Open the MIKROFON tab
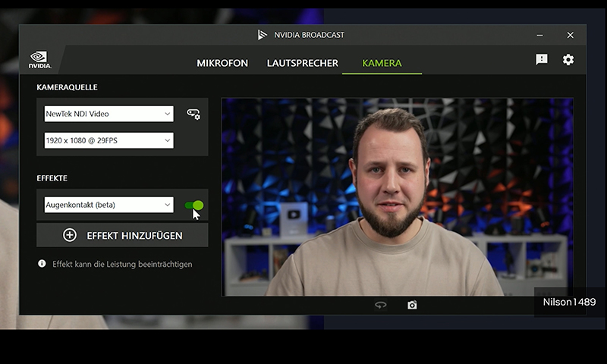Screen dimensions: 607x364 click(x=222, y=63)
